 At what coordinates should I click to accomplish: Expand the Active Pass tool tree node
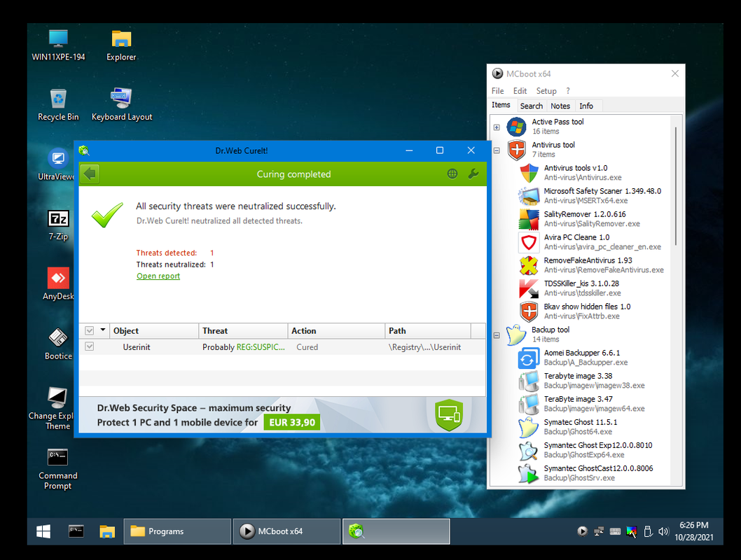497,127
